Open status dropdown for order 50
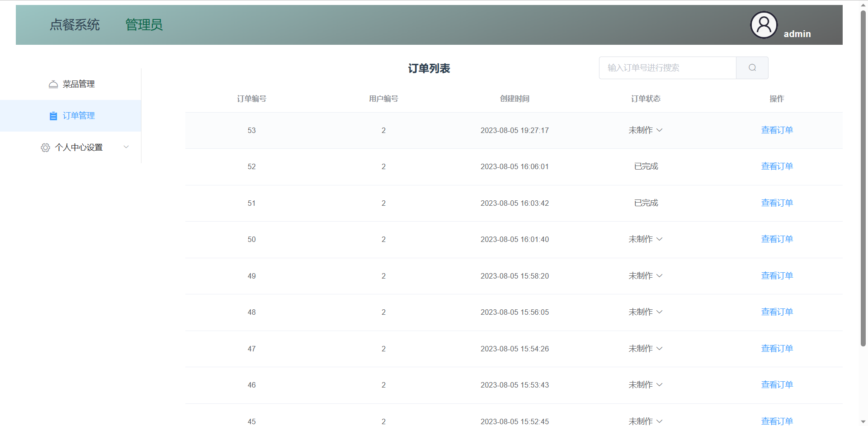The height and width of the screenshot is (426, 868). point(646,239)
